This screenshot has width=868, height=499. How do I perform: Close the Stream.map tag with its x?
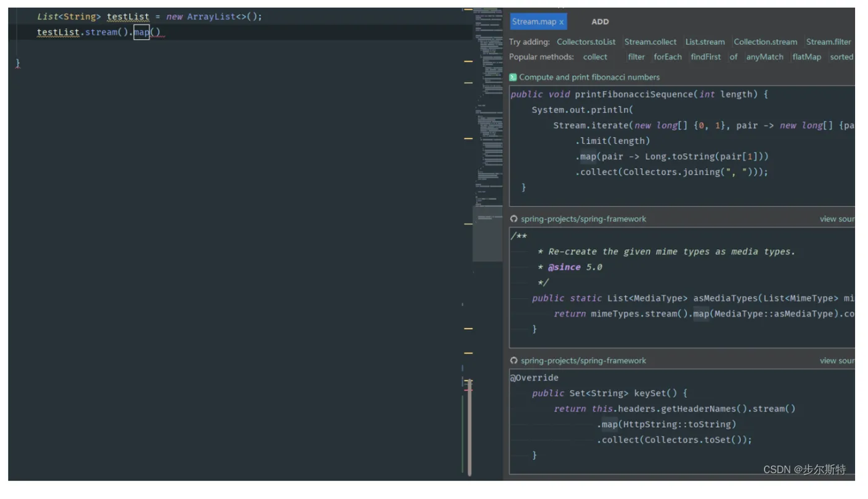click(562, 22)
